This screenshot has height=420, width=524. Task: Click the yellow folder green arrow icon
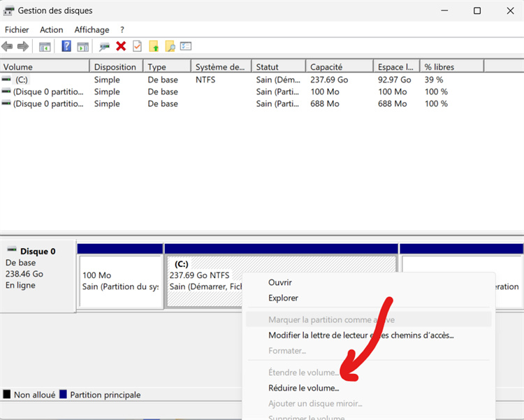click(x=154, y=46)
